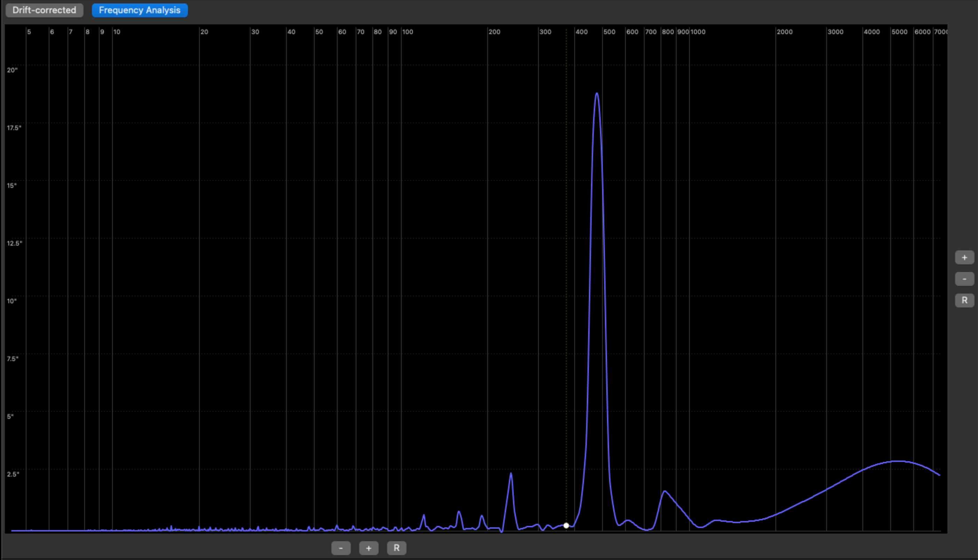Reset vertical scale with right-side R button
Image resolution: width=978 pixels, height=560 pixels.
pos(964,301)
